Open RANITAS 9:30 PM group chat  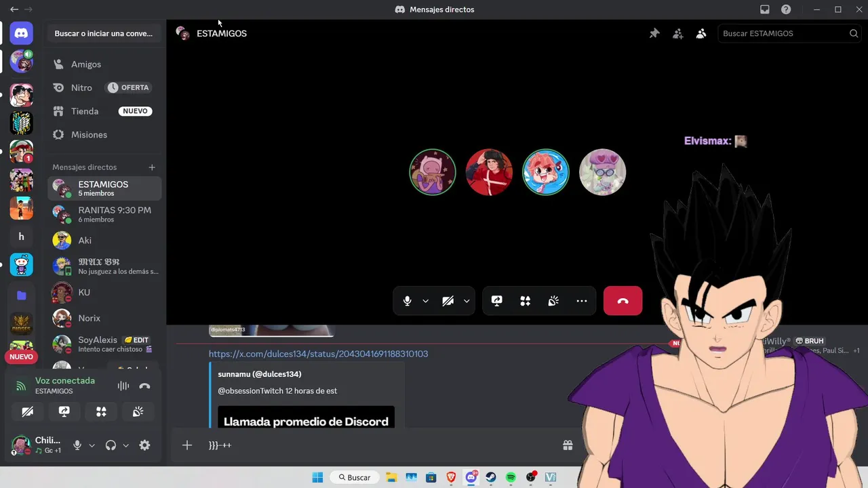[104, 214]
